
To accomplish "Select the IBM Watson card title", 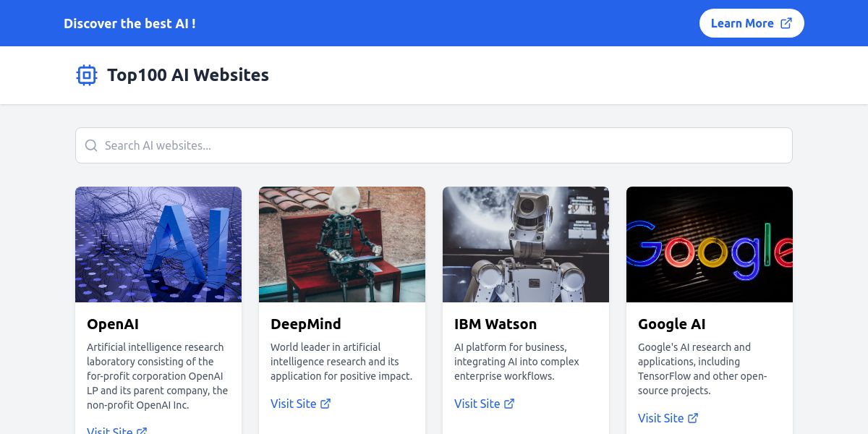I will 495,324.
